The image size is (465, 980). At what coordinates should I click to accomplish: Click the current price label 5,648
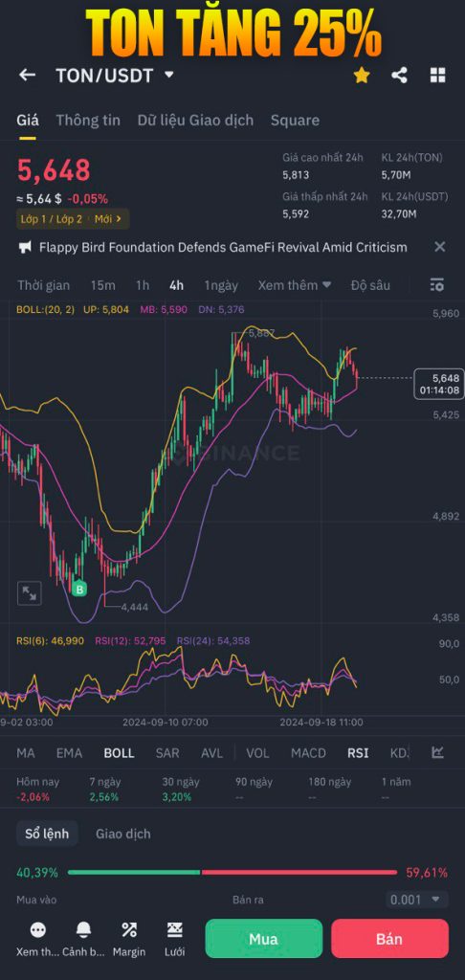439,384
